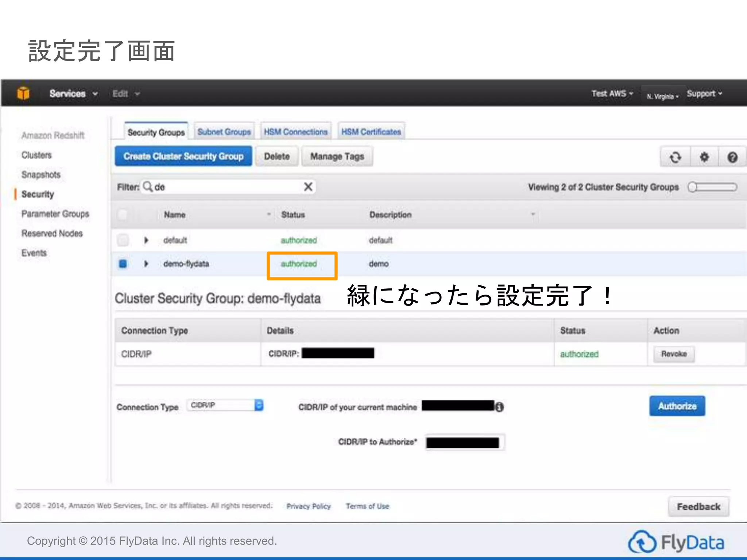Click the blue Authorize button
The height and width of the screenshot is (560, 747).
(677, 406)
